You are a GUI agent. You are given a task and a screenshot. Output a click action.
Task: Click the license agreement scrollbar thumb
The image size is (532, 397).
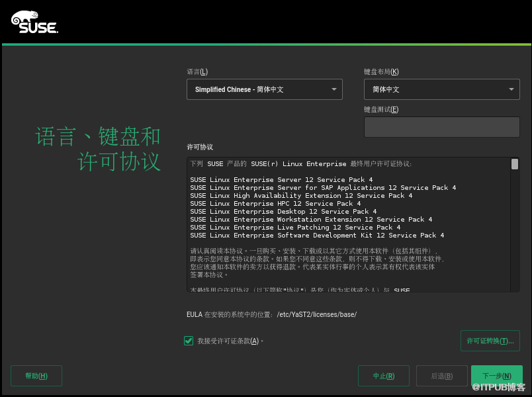pos(515,164)
